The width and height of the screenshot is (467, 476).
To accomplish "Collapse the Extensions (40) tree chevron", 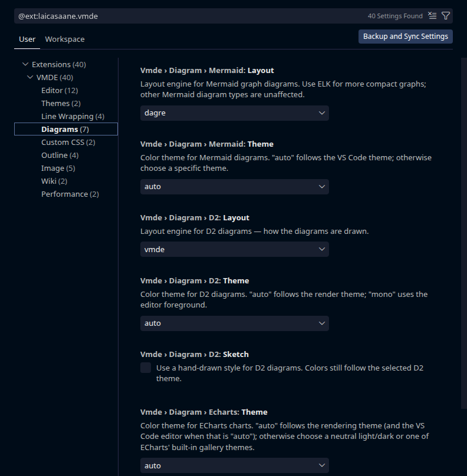I will [x=25, y=64].
